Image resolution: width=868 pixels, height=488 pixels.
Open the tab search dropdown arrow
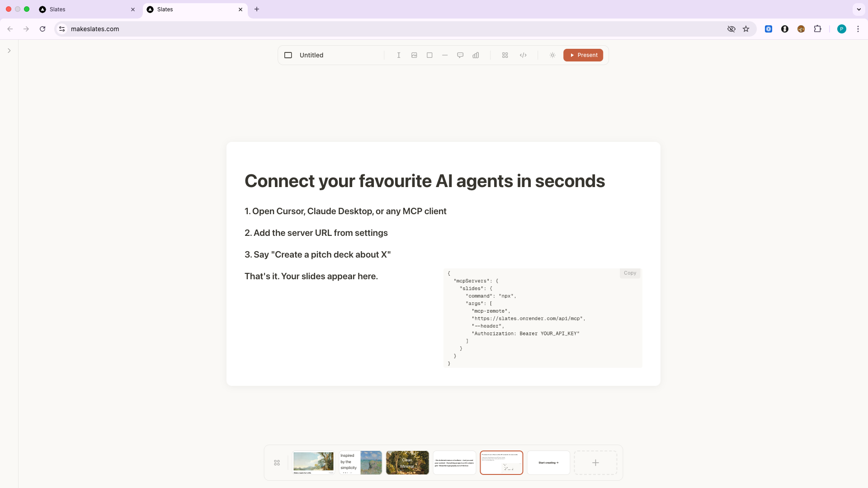click(x=859, y=9)
